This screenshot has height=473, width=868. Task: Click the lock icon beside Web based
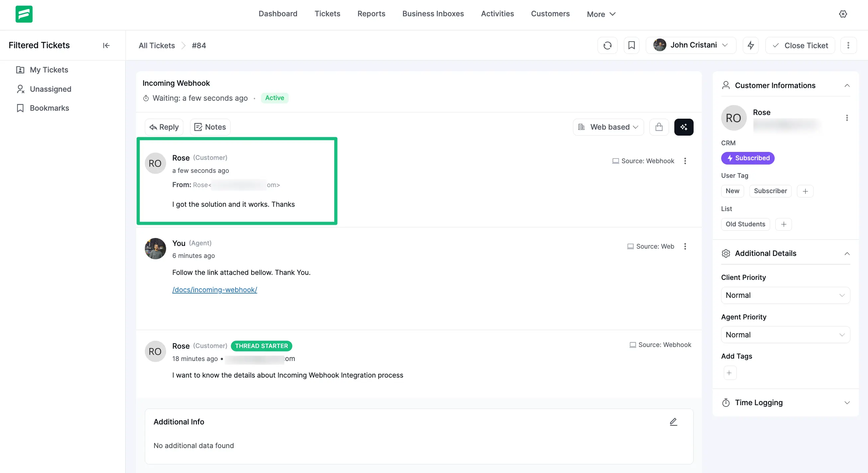[x=659, y=127]
